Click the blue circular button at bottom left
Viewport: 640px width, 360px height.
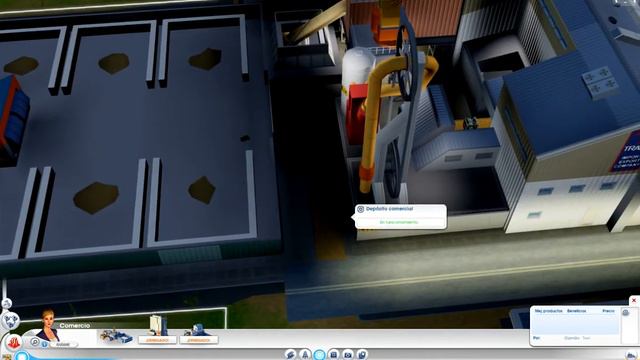(x=22, y=356)
